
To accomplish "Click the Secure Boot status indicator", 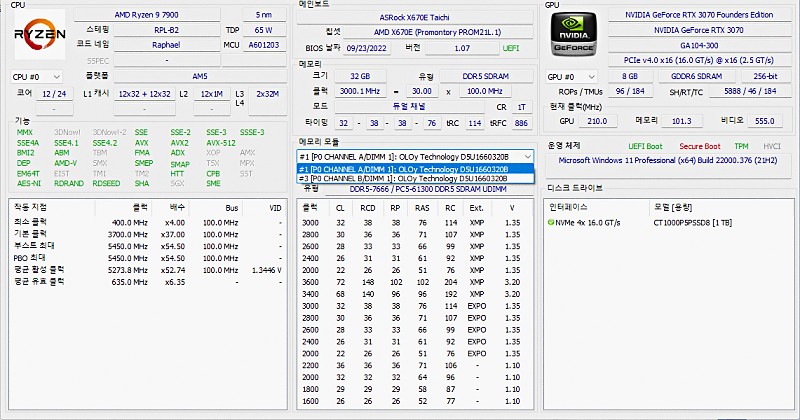I will pyautogui.click(x=700, y=145).
